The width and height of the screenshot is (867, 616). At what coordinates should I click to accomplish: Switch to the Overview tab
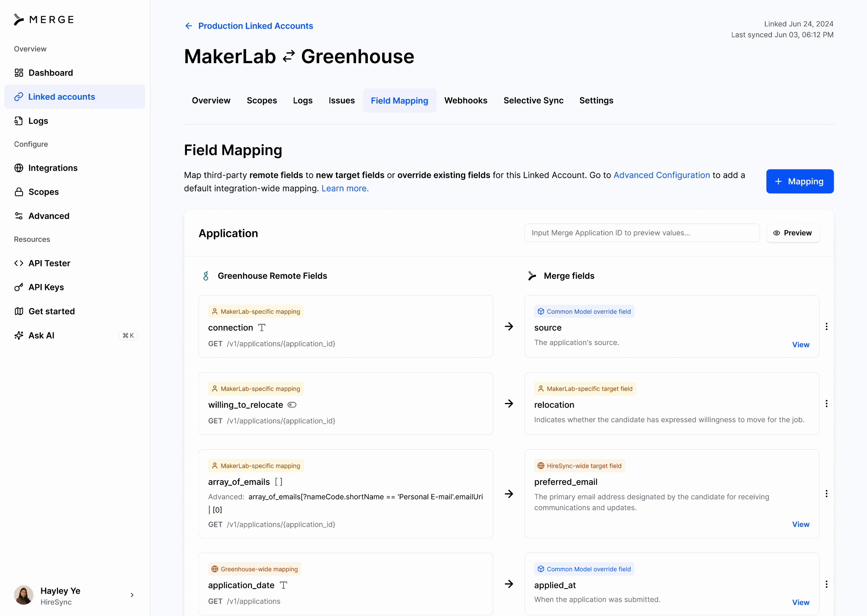point(211,100)
